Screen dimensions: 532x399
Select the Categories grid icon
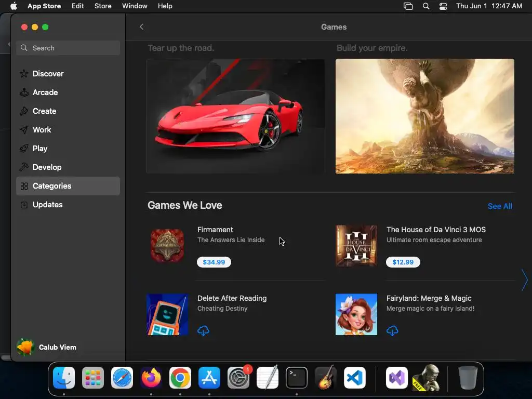[x=24, y=186]
